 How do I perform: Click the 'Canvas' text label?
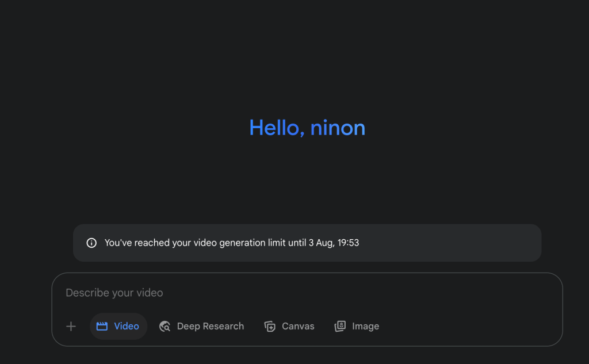coord(298,327)
